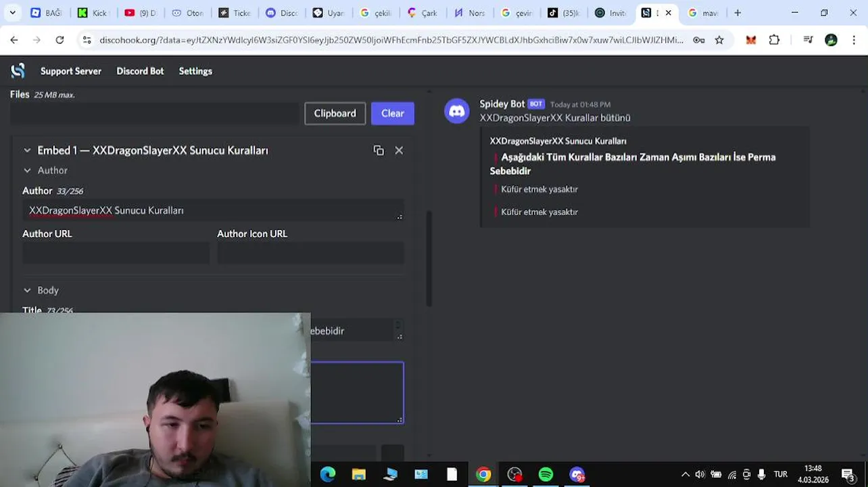The image size is (868, 487).
Task: Click Spidey Bot name in preview
Action: (x=502, y=104)
